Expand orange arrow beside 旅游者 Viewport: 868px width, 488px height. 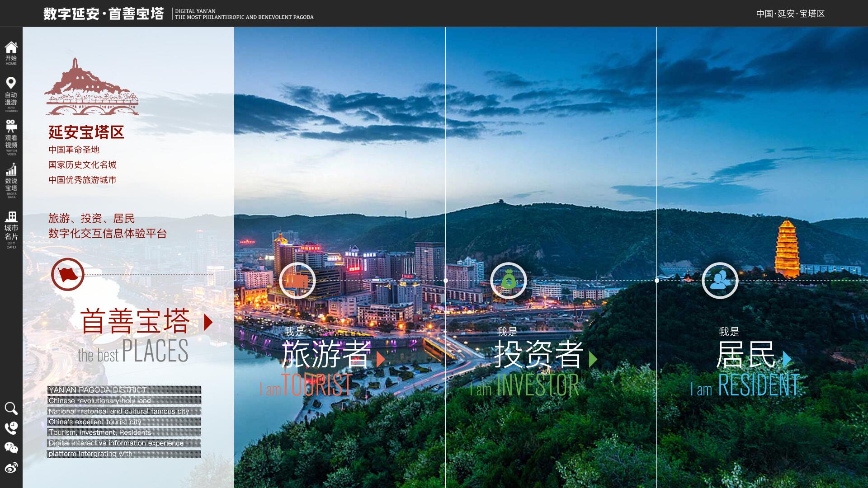(x=381, y=359)
